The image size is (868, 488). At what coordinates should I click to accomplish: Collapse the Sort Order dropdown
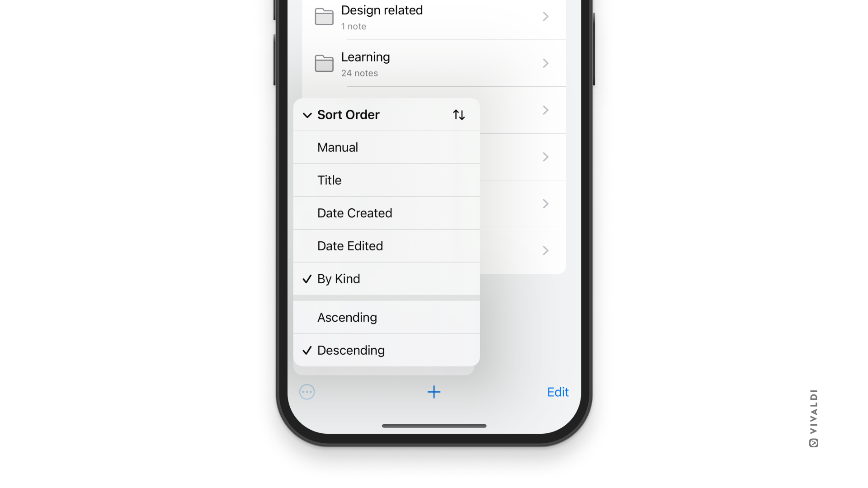(307, 114)
